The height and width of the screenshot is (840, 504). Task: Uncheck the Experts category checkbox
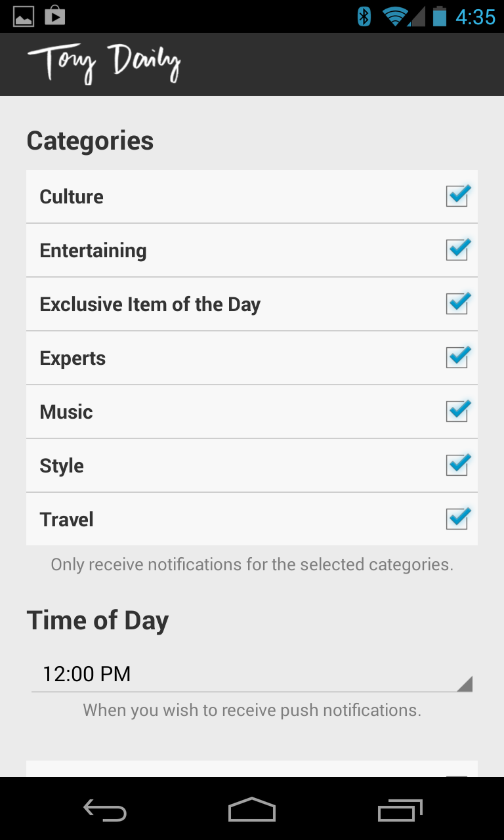point(457,358)
